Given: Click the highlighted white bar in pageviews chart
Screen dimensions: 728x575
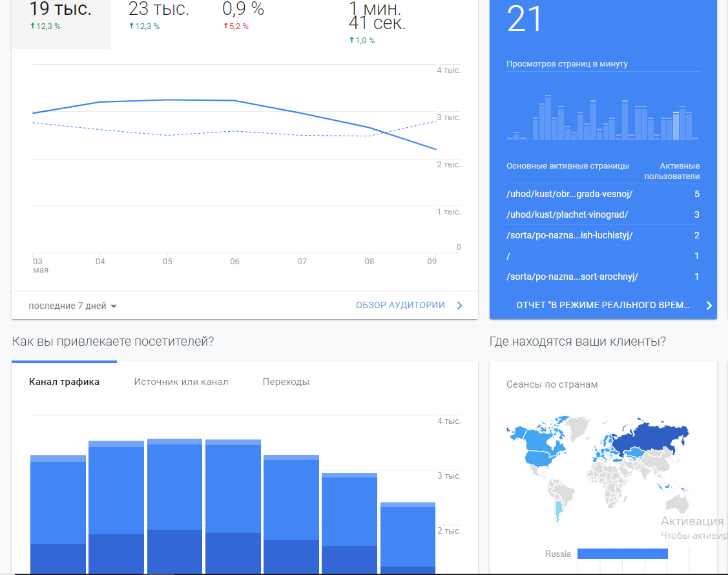Looking at the screenshot, I should [676, 126].
